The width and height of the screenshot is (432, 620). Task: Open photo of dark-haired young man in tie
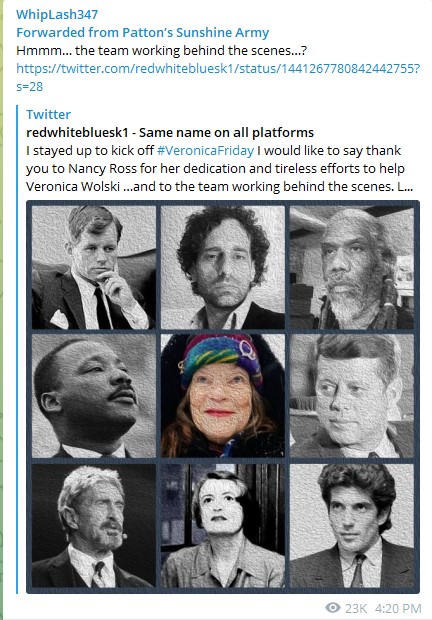pyautogui.click(x=352, y=525)
